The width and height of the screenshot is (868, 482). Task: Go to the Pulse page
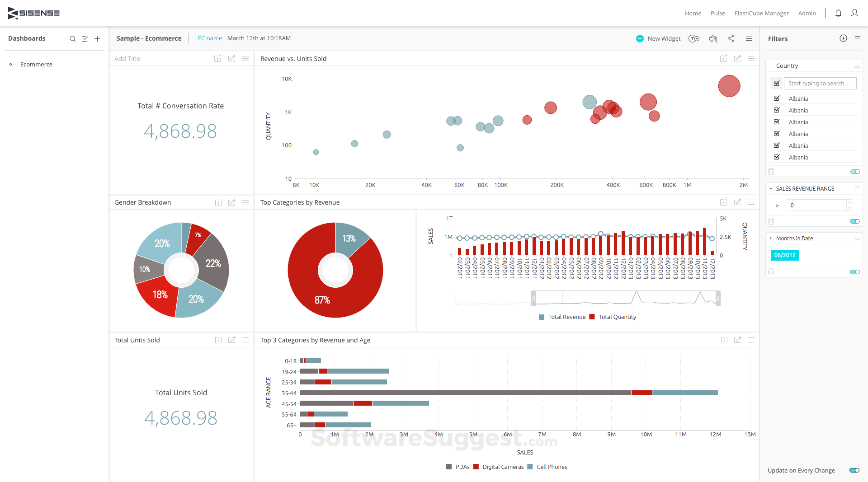pos(717,13)
